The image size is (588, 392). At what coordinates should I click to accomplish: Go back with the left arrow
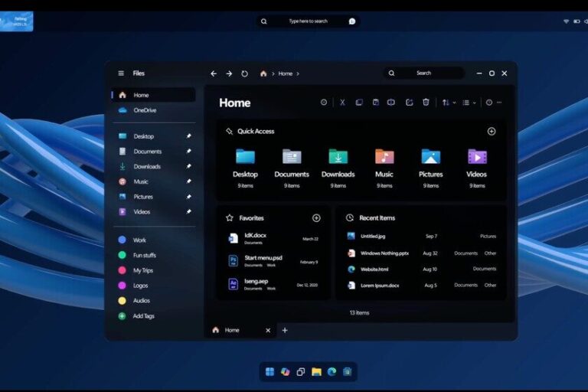pyautogui.click(x=214, y=73)
